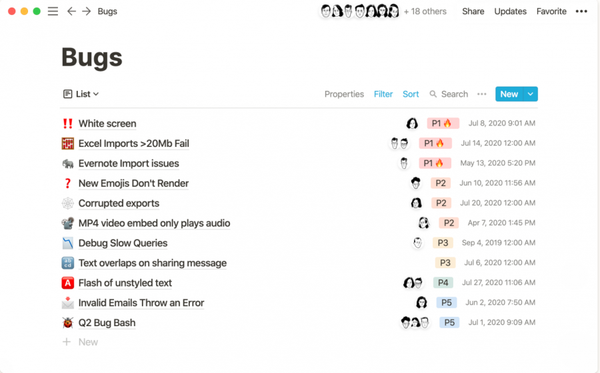This screenshot has width=600, height=373.
Task: Open Text overlaps on sharing message
Action: pos(152,263)
